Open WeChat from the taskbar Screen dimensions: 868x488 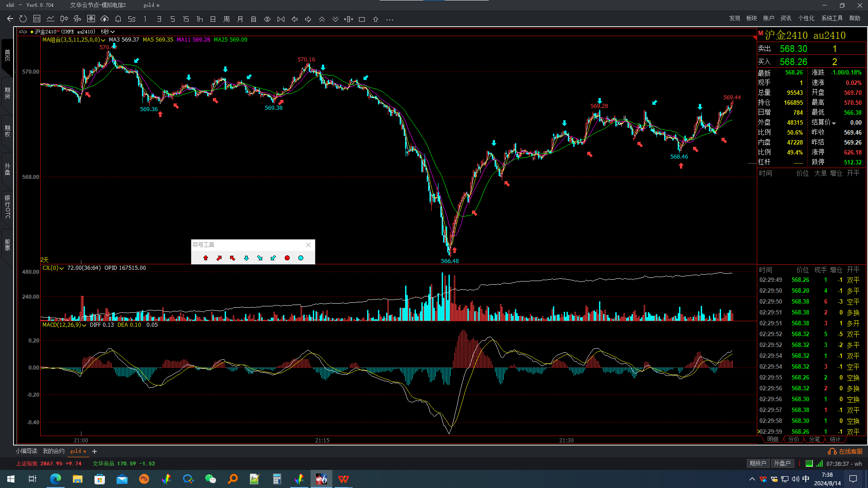coord(211,479)
